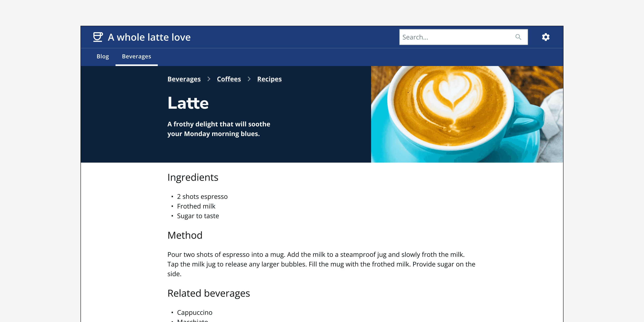Open the settings gear icon
Screen dimensions: 644x322
click(546, 37)
